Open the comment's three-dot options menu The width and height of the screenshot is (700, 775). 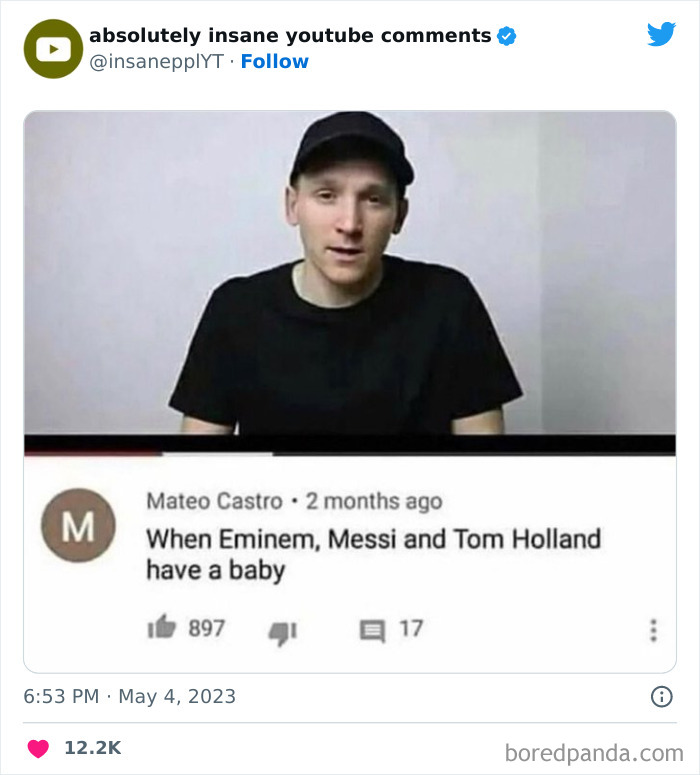point(653,631)
